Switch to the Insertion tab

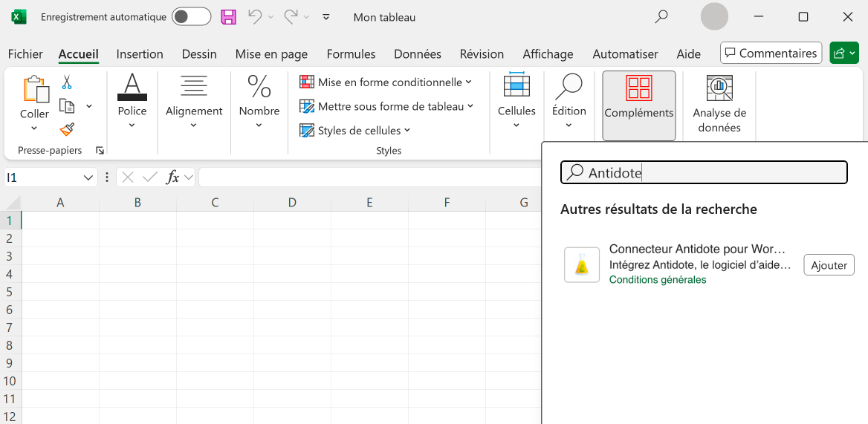pyautogui.click(x=140, y=54)
